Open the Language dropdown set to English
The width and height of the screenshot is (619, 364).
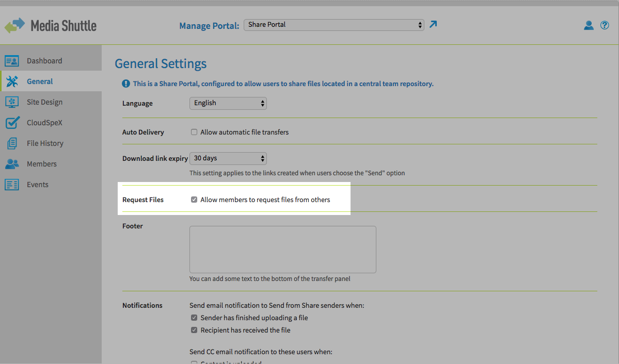point(228,103)
